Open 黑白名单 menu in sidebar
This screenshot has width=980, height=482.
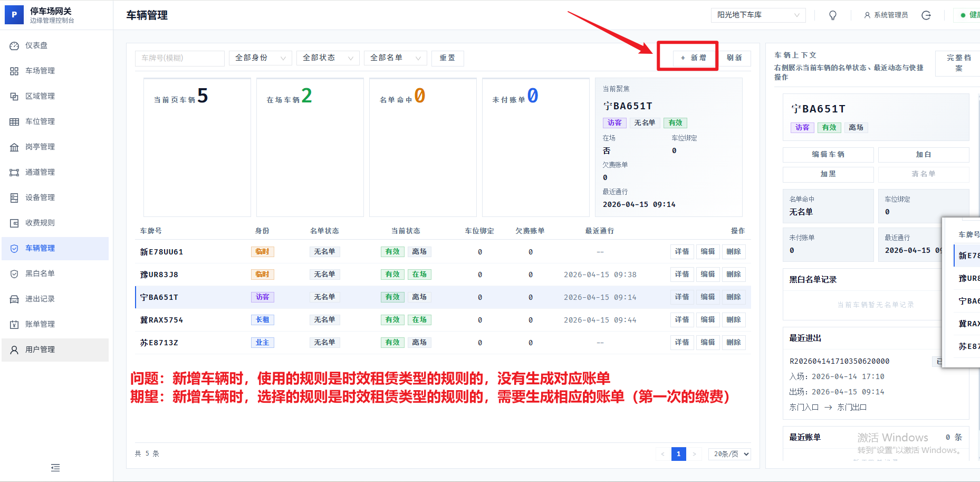tap(40, 273)
